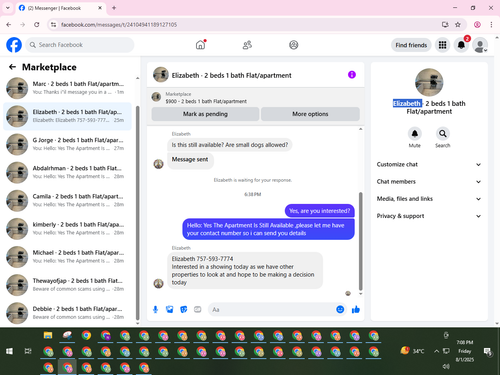Viewport: 500px width, 375px height.
Task: Go back with the Marketplace arrow
Action: click(12, 67)
